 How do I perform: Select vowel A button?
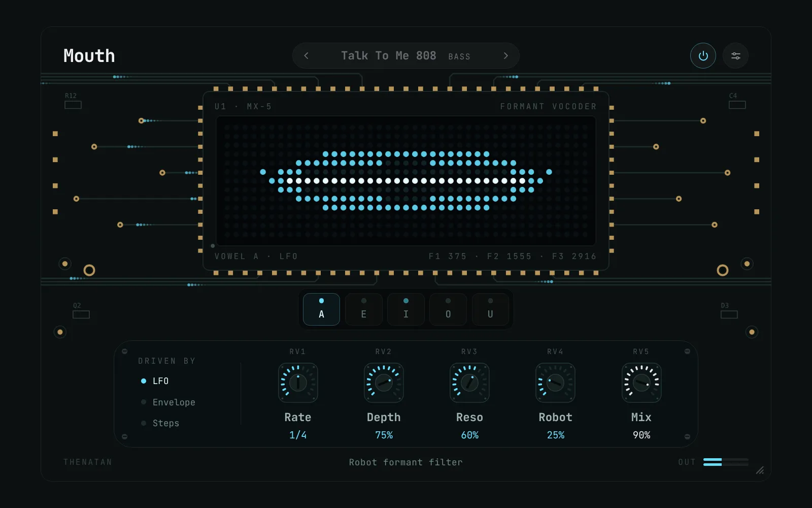pos(321,309)
